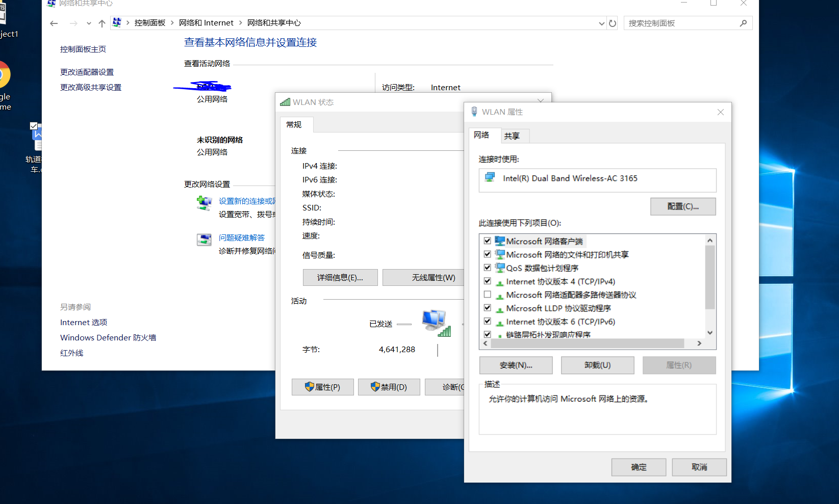Click 禁用(D) button

[x=389, y=387]
